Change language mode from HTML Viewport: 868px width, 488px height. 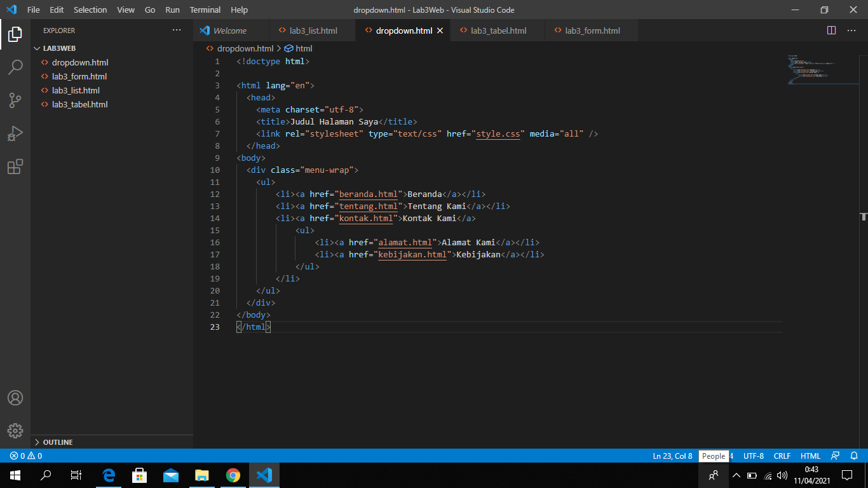pos(810,456)
